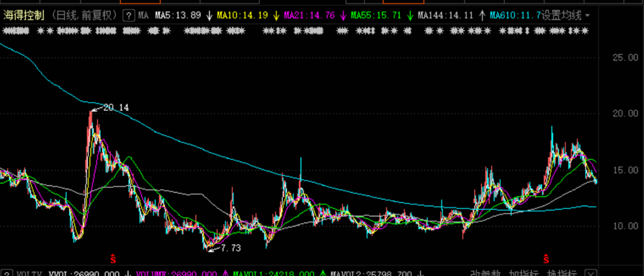Screen dimensions: 644x276
Task: Click the 改参数 change parameters button
Action: [486, 272]
